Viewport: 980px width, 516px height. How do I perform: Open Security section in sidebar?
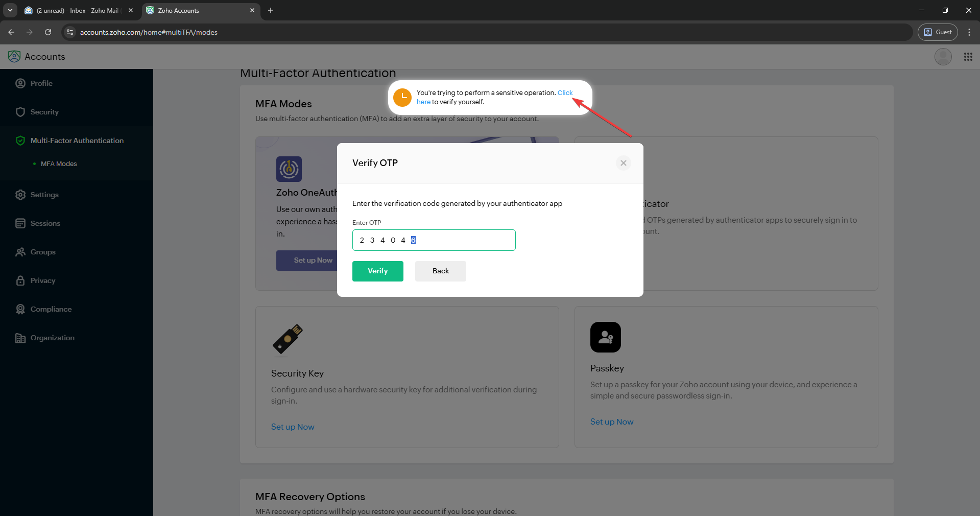(x=44, y=112)
